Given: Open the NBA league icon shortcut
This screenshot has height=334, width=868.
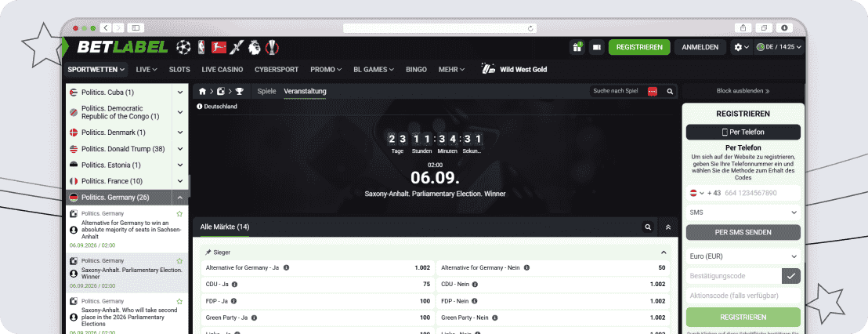Looking at the screenshot, I should click(201, 48).
